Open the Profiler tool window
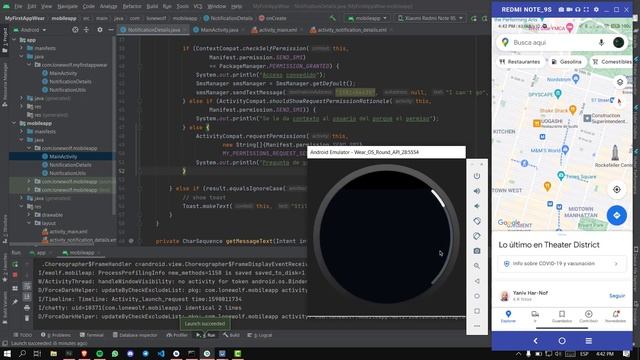Viewport: 640px width, 360px height. [x=177, y=335]
